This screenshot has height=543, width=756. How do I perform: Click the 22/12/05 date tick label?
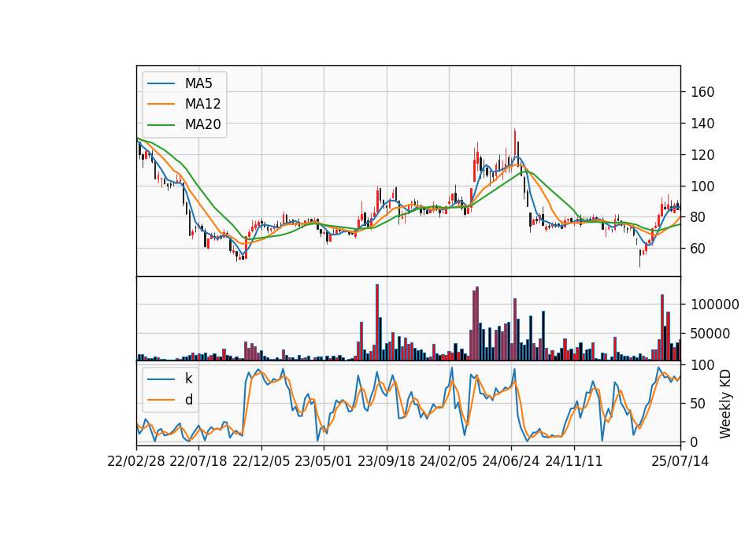coord(261,461)
